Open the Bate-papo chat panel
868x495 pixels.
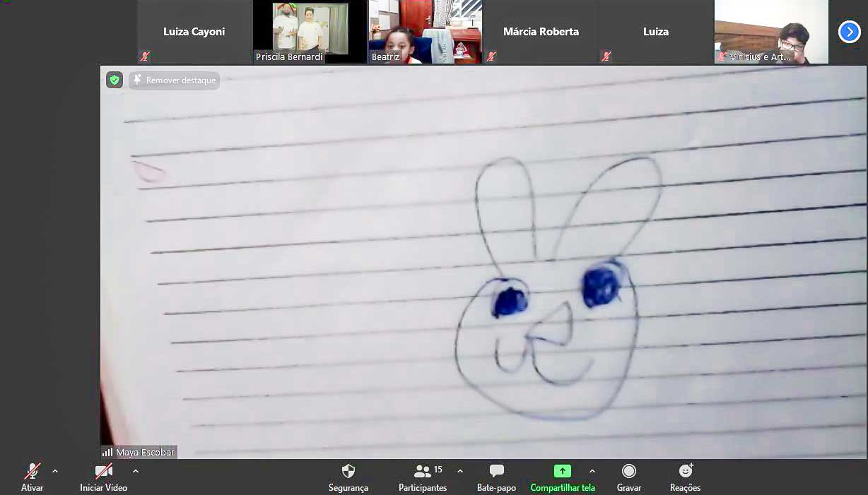point(496,477)
